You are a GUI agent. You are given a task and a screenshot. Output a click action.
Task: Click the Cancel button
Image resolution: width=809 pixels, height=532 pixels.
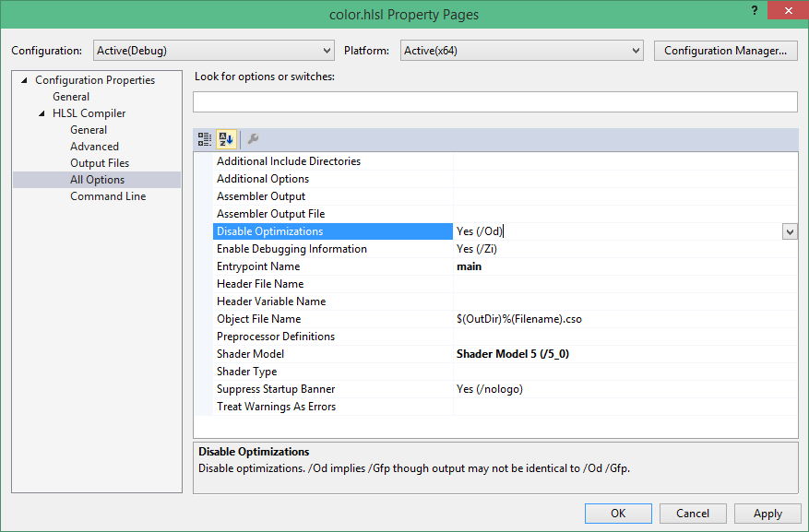pyautogui.click(x=692, y=514)
